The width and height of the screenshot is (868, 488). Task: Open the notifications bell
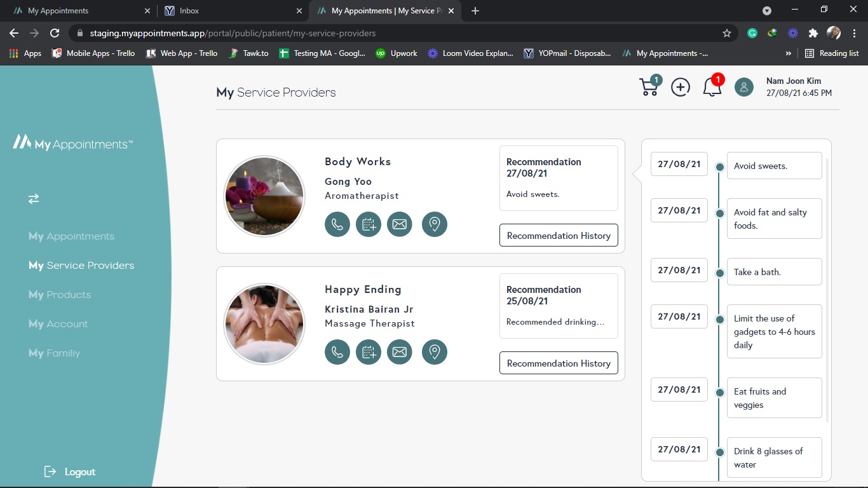[712, 87]
